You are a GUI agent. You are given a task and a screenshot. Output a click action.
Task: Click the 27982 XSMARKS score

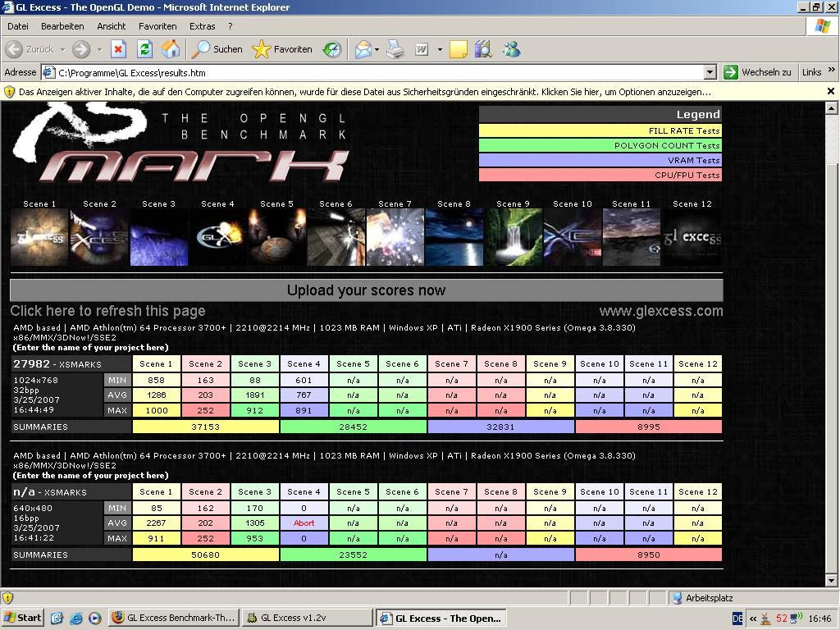pos(57,363)
